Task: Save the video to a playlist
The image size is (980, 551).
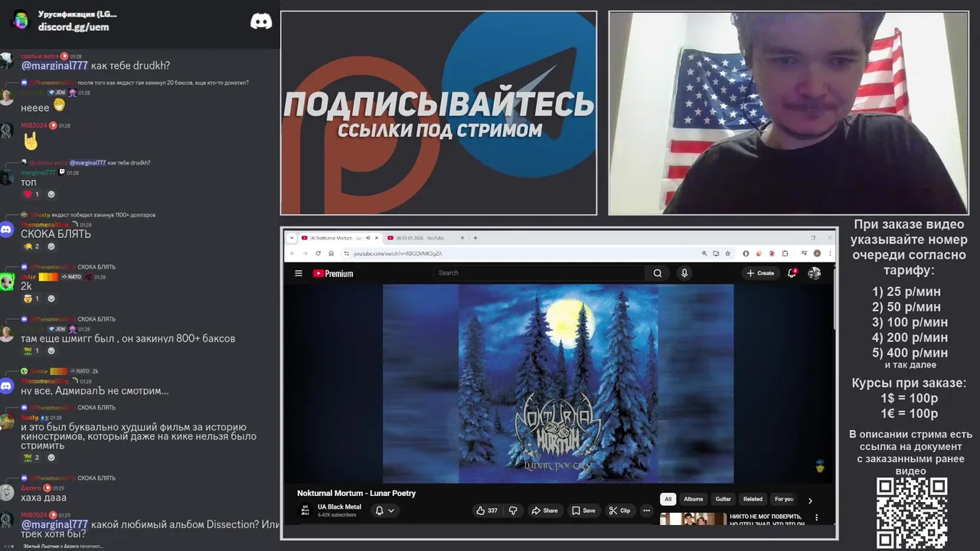Action: [x=583, y=510]
